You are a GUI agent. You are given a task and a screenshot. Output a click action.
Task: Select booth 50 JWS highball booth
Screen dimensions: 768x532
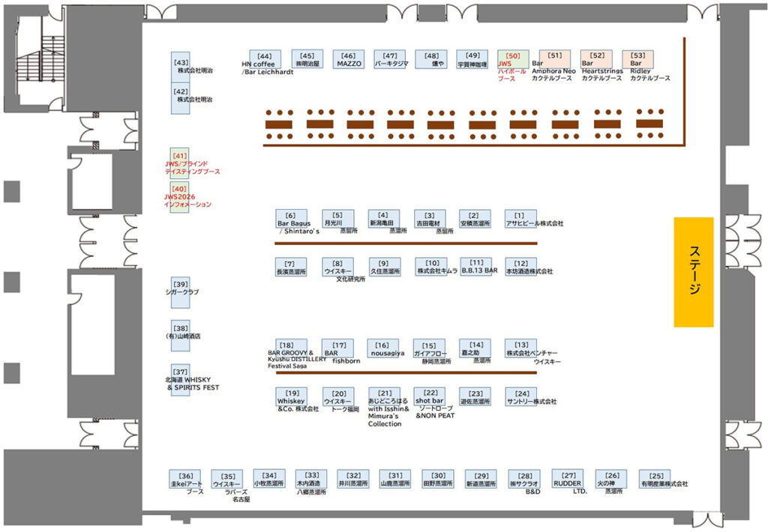513,60
